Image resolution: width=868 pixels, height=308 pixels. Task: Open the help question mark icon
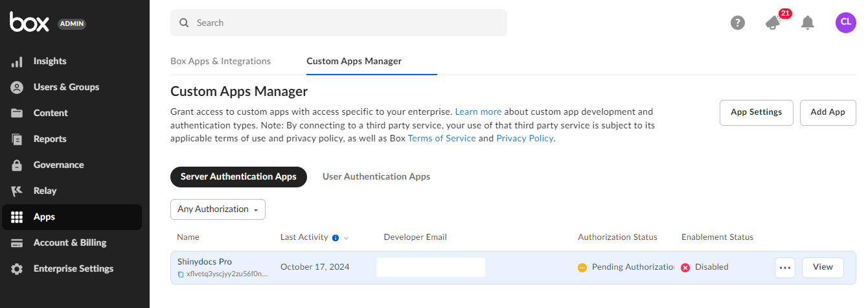(737, 23)
